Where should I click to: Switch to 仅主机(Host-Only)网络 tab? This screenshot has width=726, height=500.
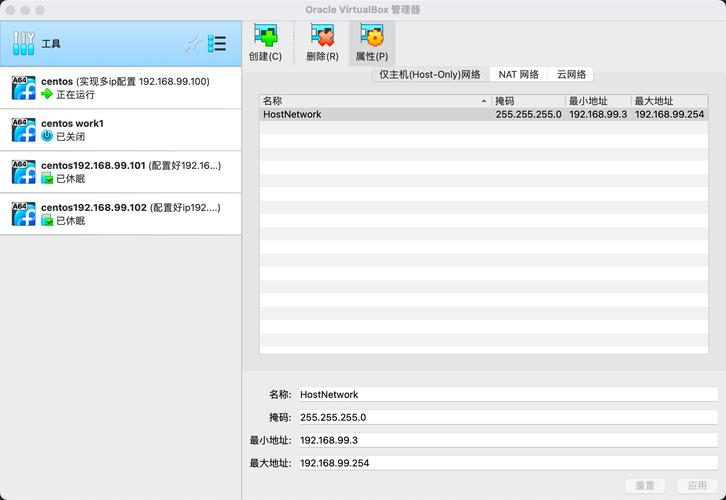click(x=430, y=75)
